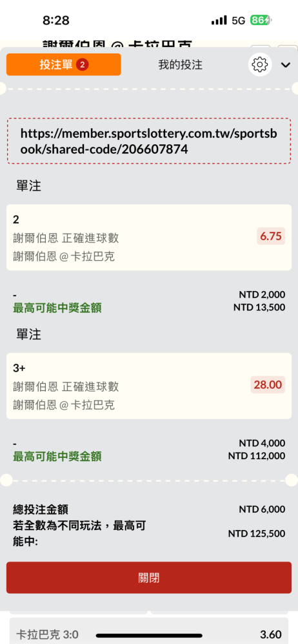This screenshot has width=298, height=644.
Task: Switch to 投注單 tab
Action: (64, 64)
